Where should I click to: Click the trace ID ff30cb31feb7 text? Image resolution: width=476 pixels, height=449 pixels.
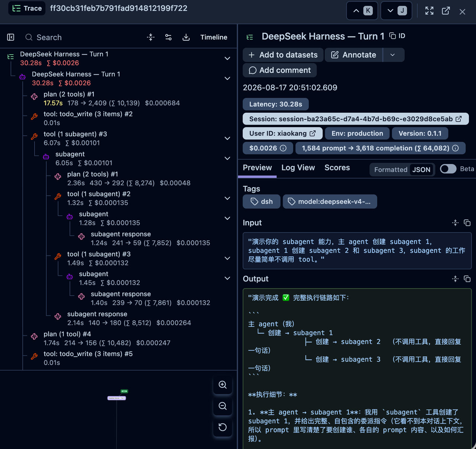tap(119, 8)
